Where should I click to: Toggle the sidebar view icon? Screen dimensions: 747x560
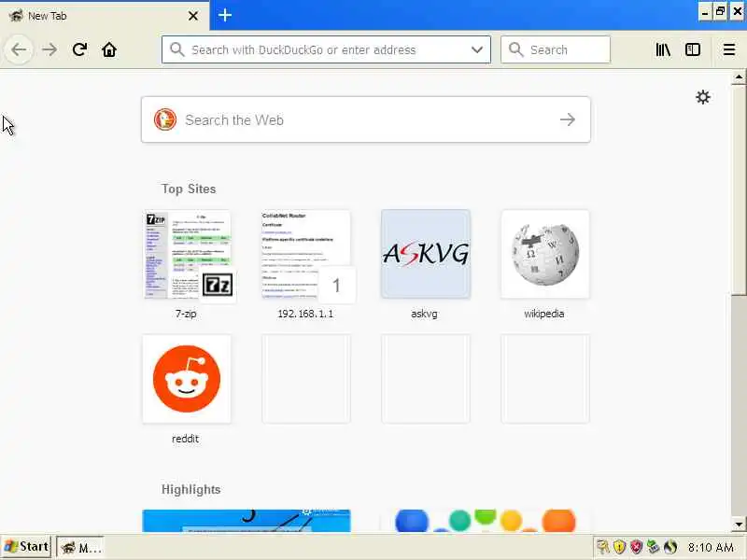pos(692,49)
